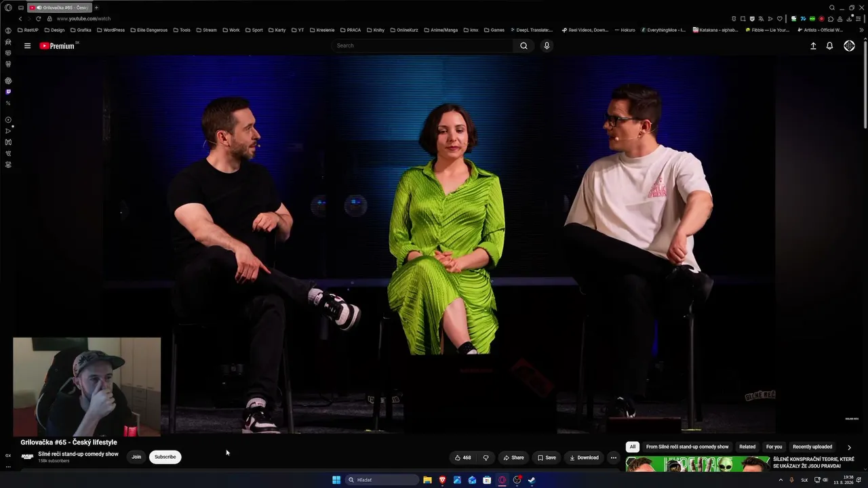Screen dimensions: 868x488
Task: Open the Design bookmarks folder
Action: point(54,30)
